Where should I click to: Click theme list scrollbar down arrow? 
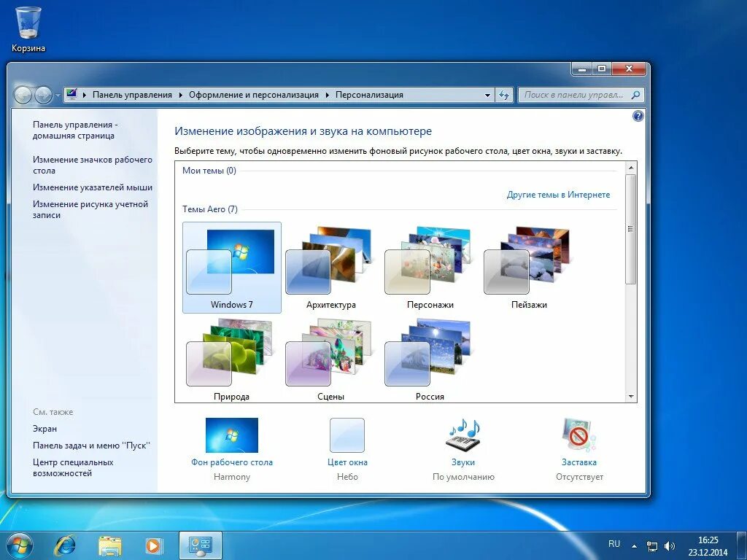coord(631,396)
